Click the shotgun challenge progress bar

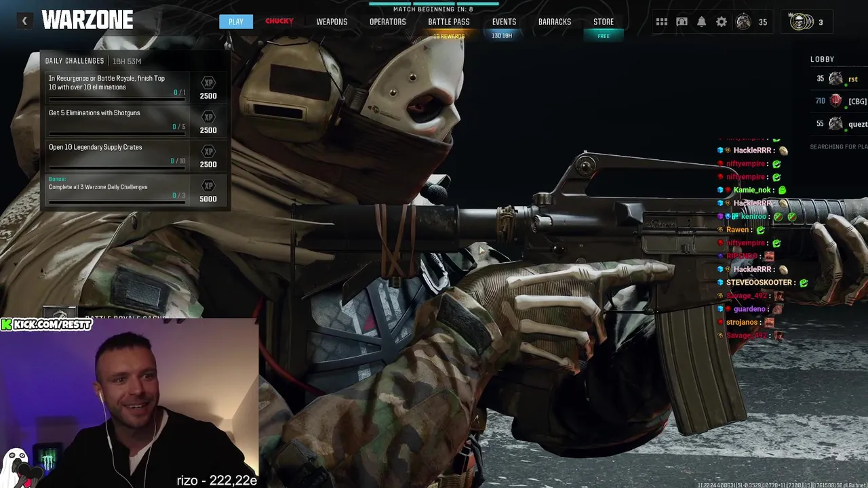pyautogui.click(x=117, y=133)
